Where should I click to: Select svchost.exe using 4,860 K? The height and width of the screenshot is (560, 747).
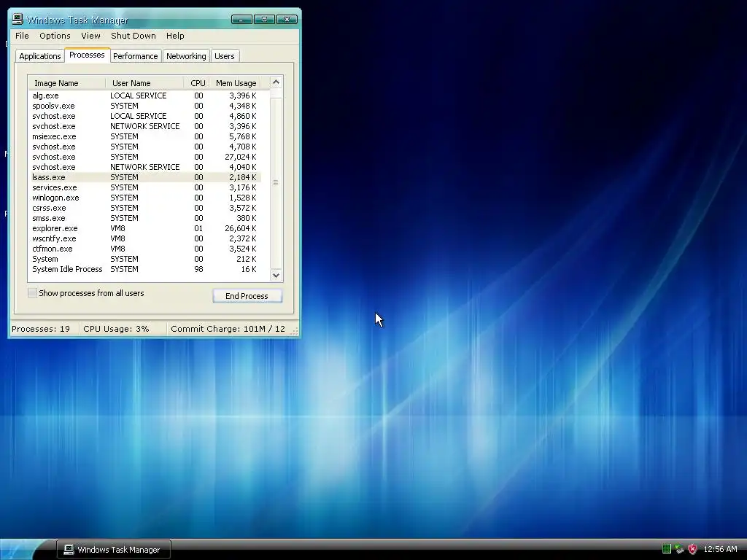click(x=145, y=116)
